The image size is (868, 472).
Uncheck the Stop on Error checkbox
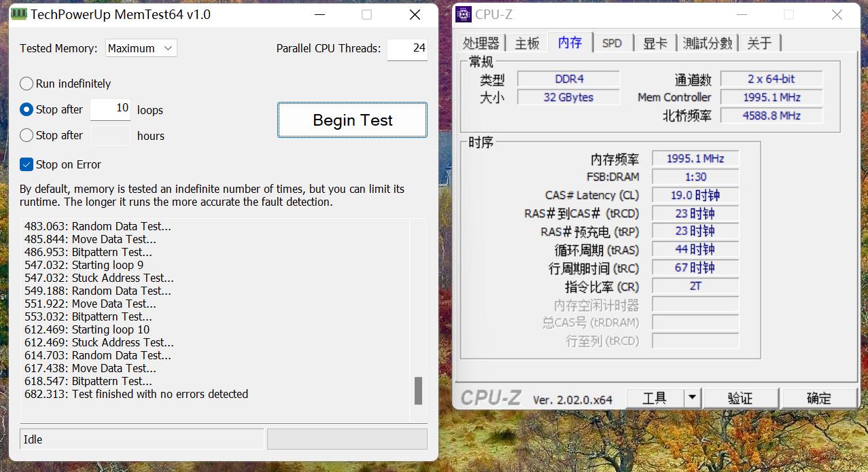pyautogui.click(x=27, y=164)
